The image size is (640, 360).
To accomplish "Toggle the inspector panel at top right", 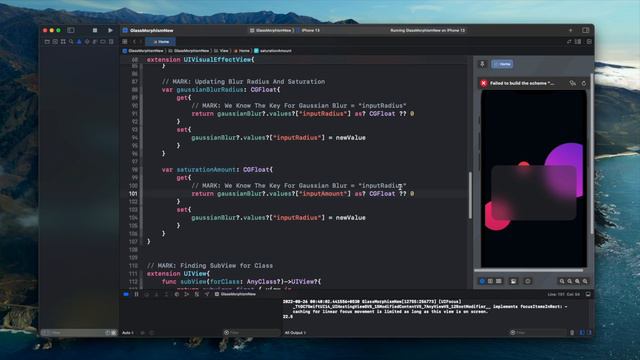I will (586, 30).
